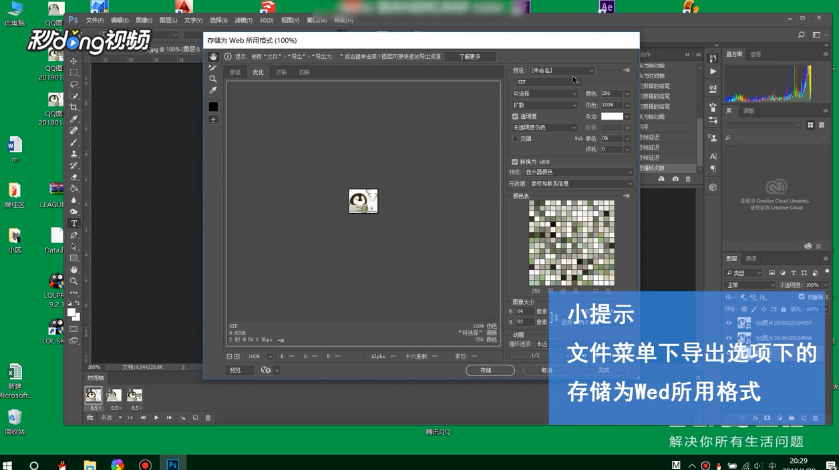Select the Paint Bucket tool

click(74, 188)
